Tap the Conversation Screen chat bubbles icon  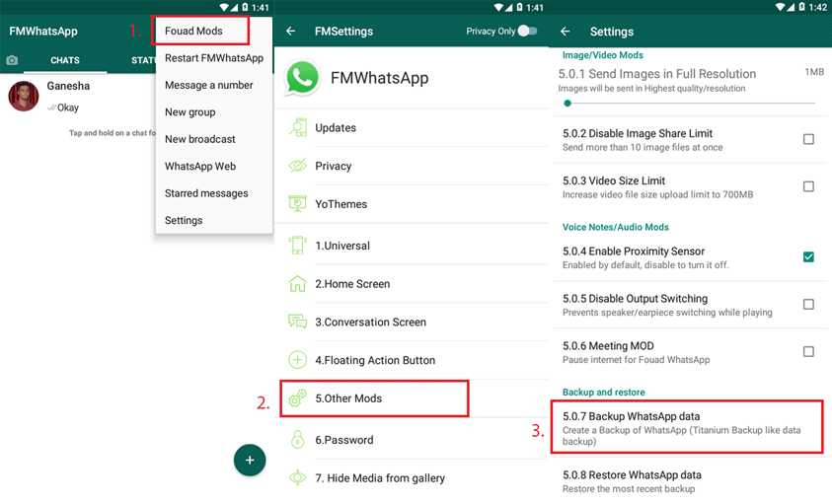point(298,322)
